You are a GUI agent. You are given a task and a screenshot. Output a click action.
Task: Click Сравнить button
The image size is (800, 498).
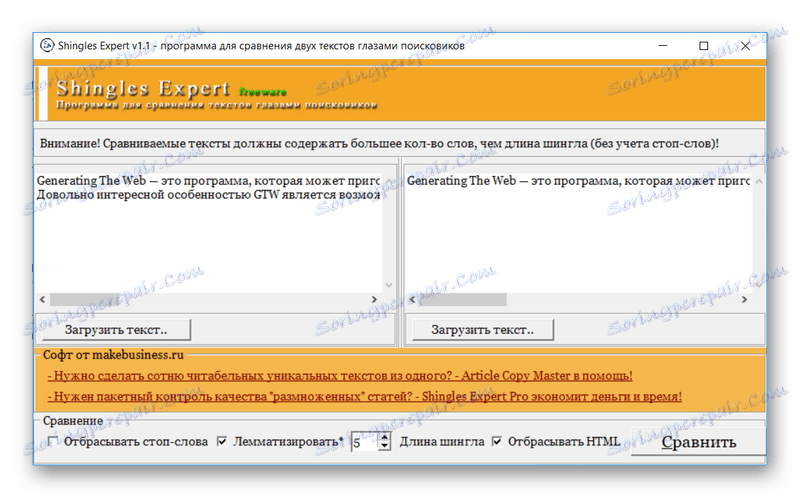tap(698, 442)
